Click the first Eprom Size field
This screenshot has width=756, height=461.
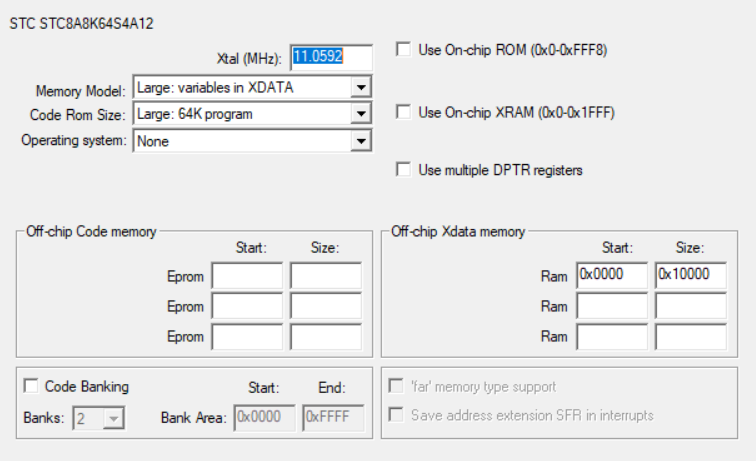[326, 276]
